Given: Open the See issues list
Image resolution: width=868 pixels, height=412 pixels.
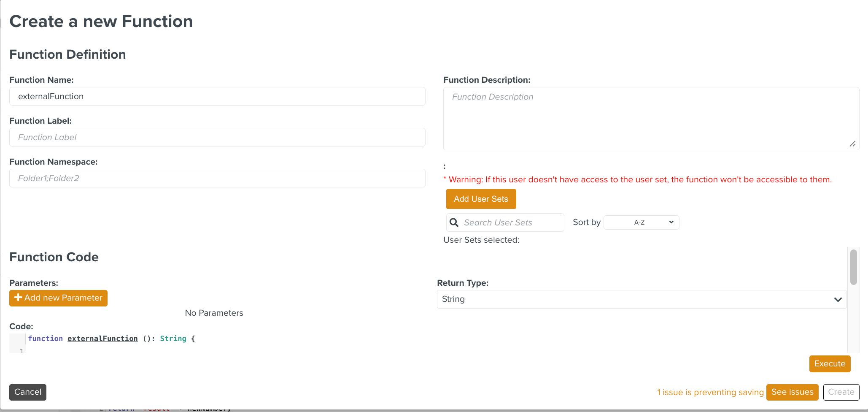Looking at the screenshot, I should point(792,392).
